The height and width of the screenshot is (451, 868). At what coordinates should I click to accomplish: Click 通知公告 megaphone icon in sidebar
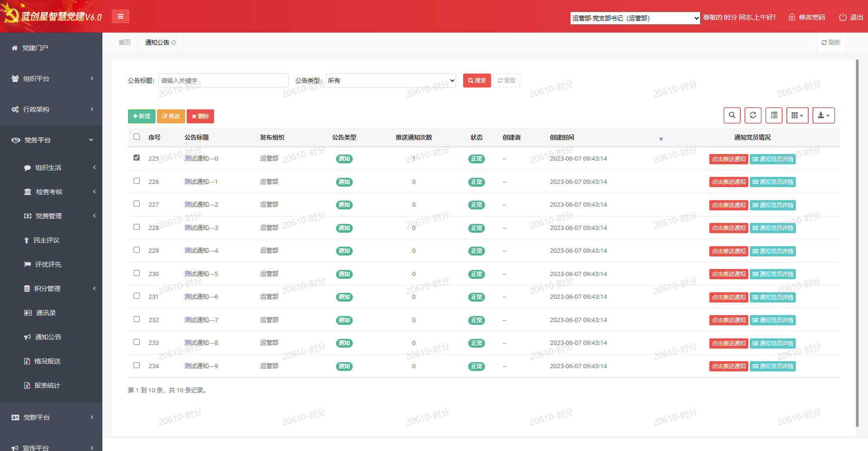27,337
